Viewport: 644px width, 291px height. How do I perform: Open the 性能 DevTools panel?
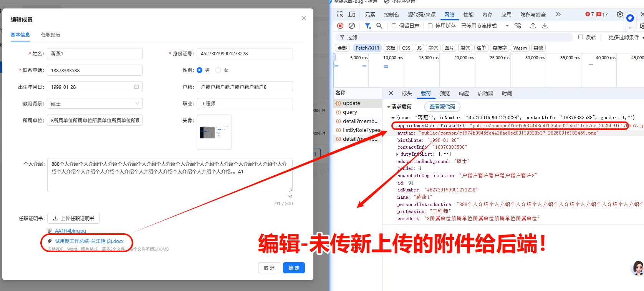pyautogui.click(x=468, y=15)
